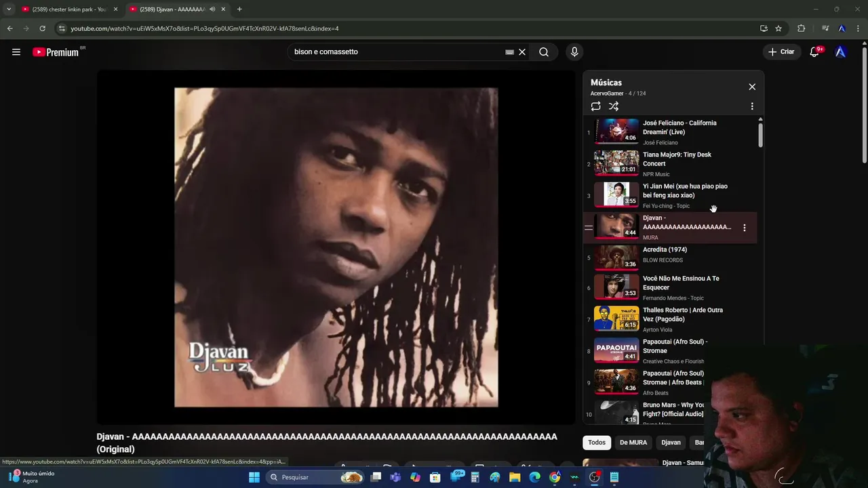Image resolution: width=868 pixels, height=488 pixels.
Task: Select the Todos filter chip
Action: tap(597, 443)
